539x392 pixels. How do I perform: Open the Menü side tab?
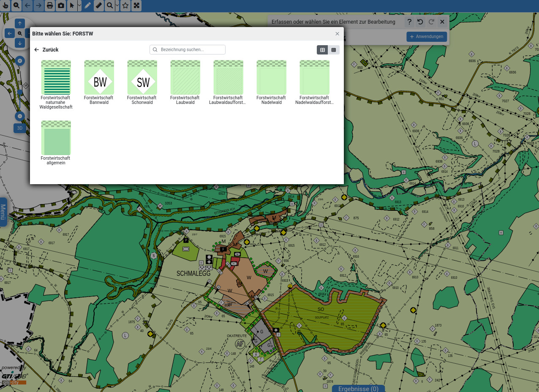coord(3,212)
